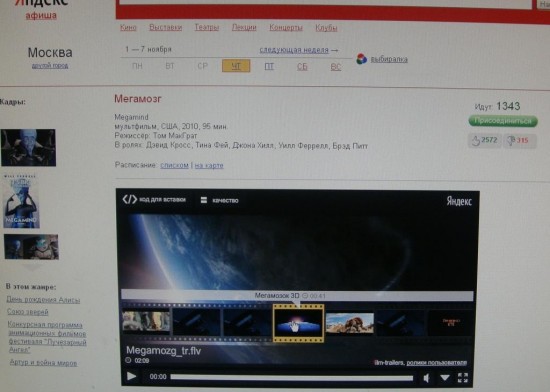Open the Концерты section
The image size is (550, 392).
(286, 27)
